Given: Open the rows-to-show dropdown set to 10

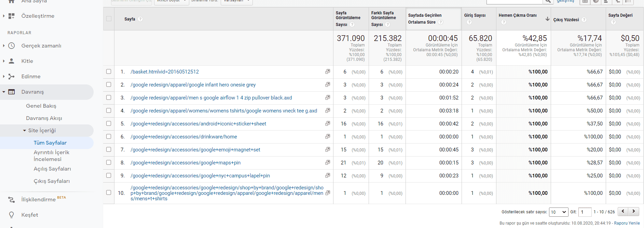Looking at the screenshot, I should pos(558,212).
